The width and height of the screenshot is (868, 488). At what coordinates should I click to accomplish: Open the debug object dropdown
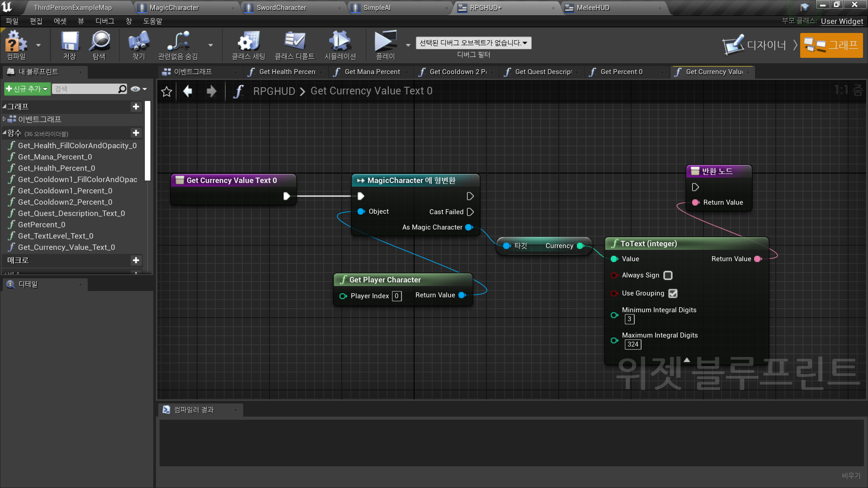[x=473, y=43]
